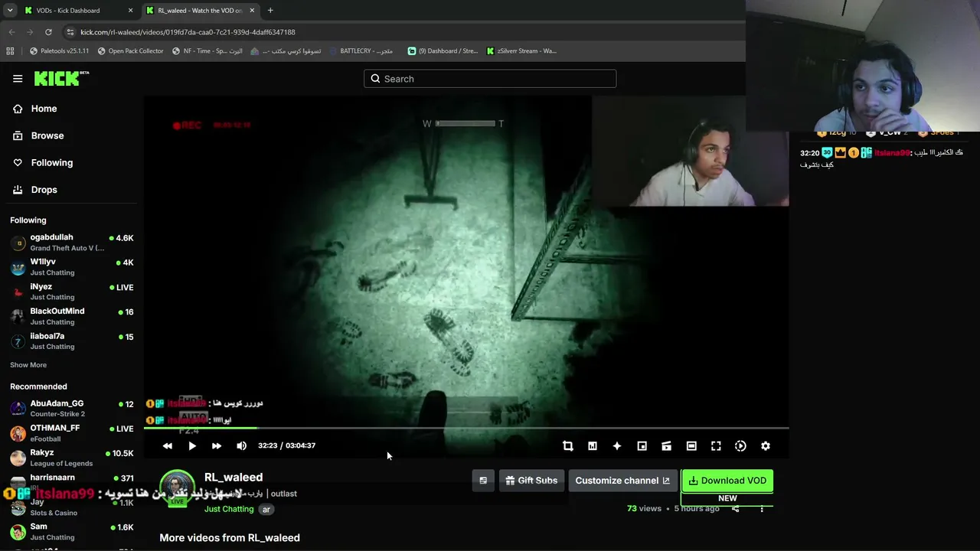This screenshot has width=980, height=551.
Task: Open the Open Pack Collector bookmark
Action: 130,51
